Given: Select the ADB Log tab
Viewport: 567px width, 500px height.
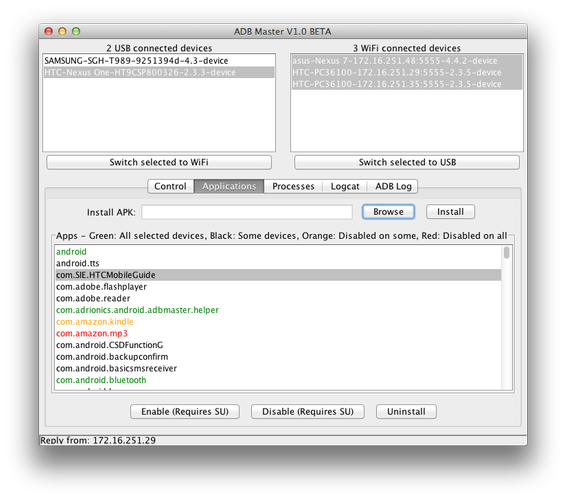Looking at the screenshot, I should [x=393, y=186].
